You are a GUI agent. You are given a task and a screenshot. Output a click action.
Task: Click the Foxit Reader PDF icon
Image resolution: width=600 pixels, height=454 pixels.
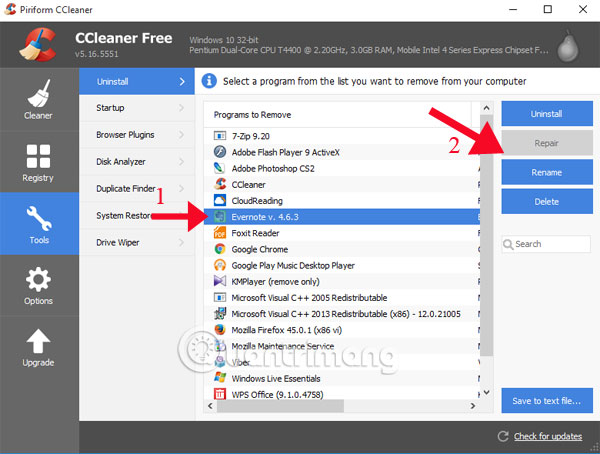(x=220, y=233)
